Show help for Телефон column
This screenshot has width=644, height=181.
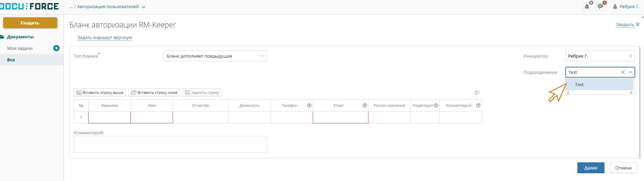309,105
